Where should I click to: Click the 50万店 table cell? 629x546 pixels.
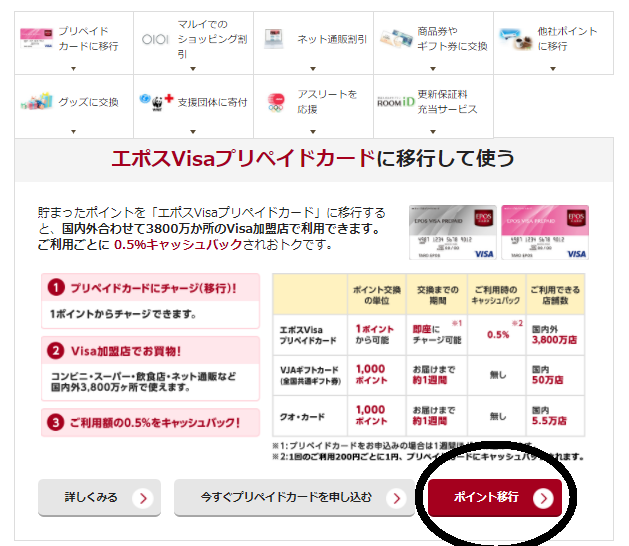click(x=555, y=375)
